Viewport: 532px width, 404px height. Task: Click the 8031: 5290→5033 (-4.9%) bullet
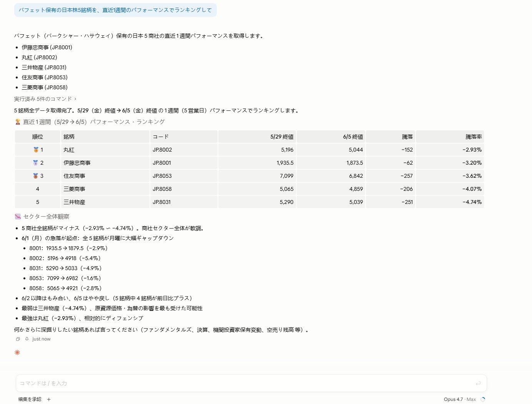tap(66, 268)
